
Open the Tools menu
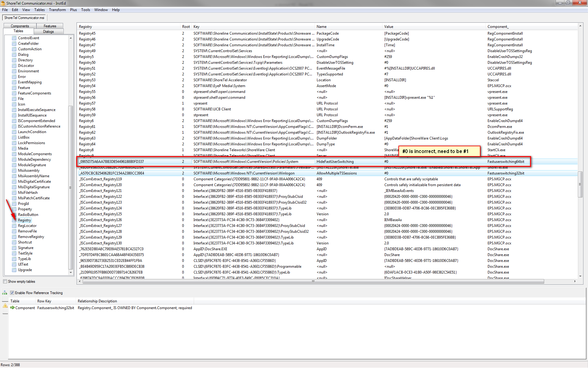85,10
